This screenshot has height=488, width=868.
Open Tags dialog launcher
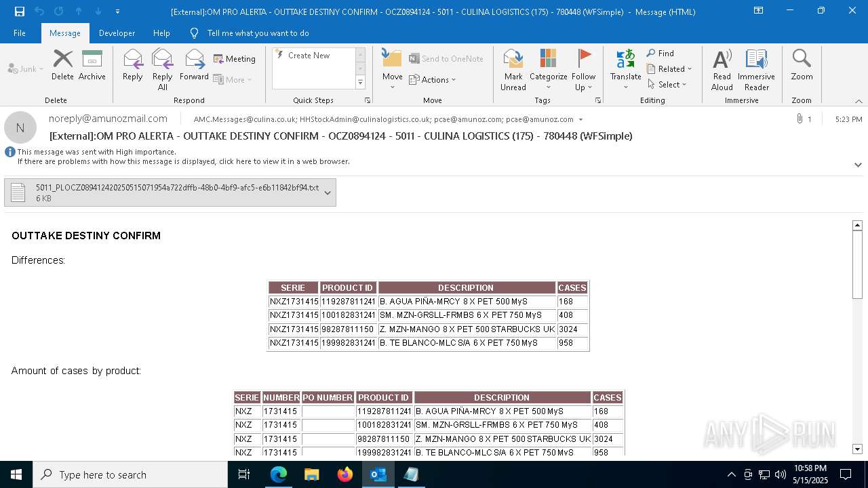pyautogui.click(x=598, y=100)
